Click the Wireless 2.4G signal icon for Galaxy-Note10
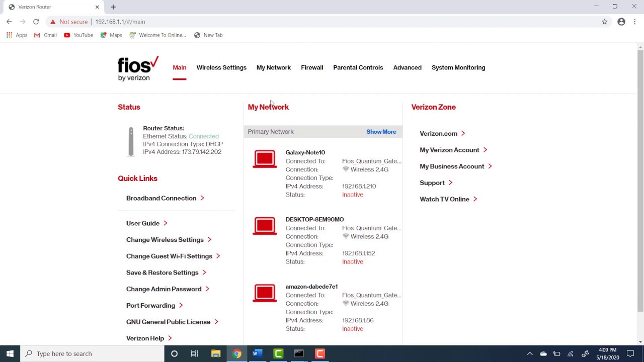The height and width of the screenshot is (362, 644). (x=346, y=169)
